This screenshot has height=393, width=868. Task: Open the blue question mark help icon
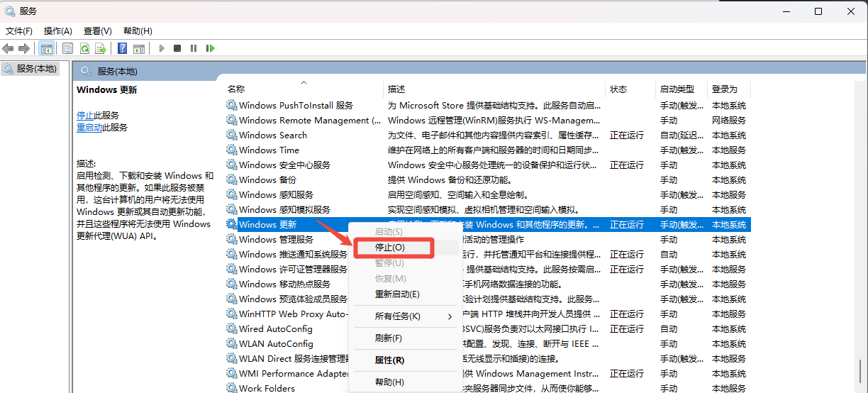pyautogui.click(x=122, y=48)
